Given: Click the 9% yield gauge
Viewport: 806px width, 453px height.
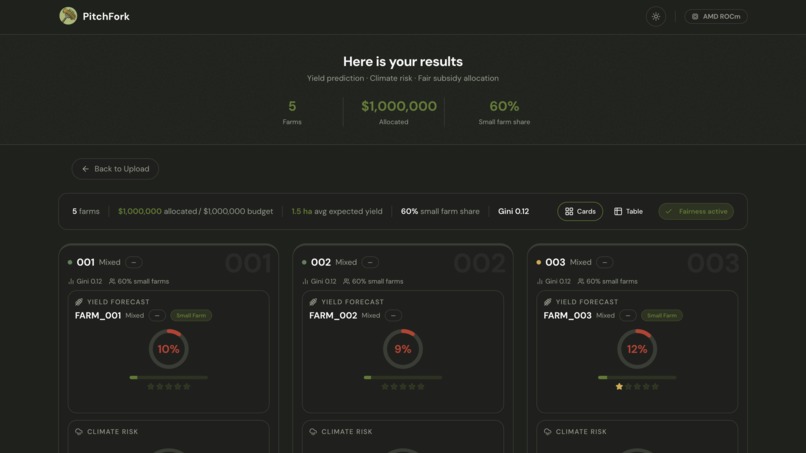Looking at the screenshot, I should tap(403, 349).
